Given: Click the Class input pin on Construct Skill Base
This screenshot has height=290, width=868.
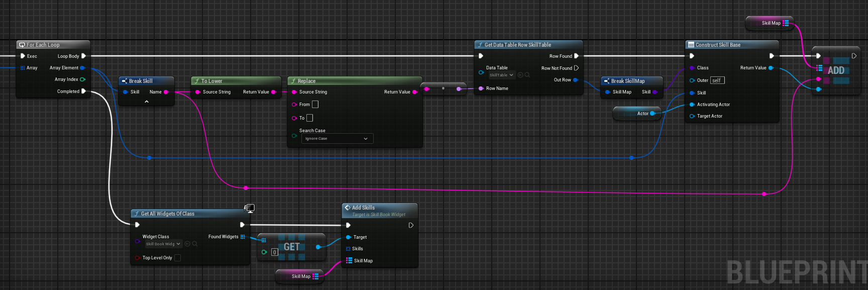Looking at the screenshot, I should click(692, 68).
